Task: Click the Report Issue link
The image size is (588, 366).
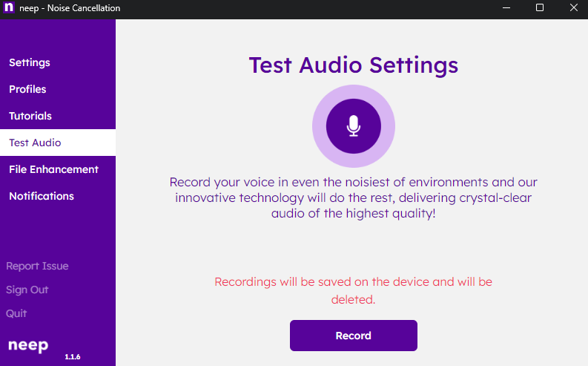Action: coord(37,266)
